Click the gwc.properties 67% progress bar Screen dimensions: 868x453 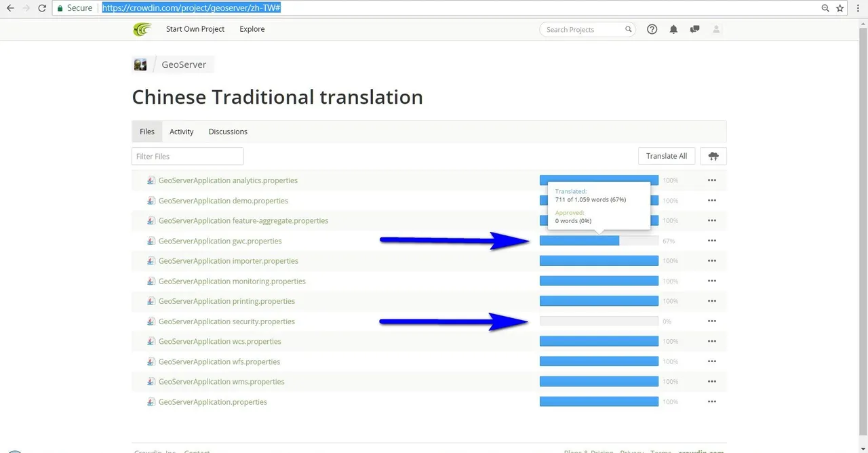tap(599, 241)
